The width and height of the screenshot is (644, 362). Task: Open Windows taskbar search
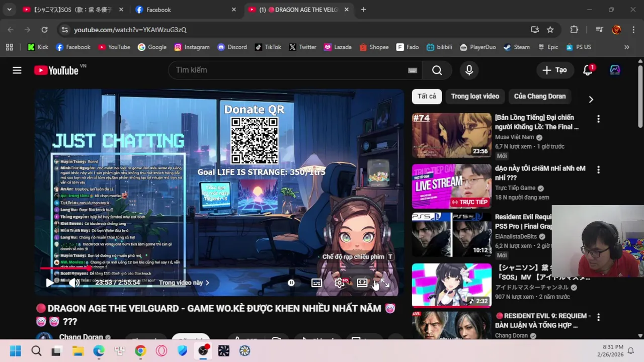[x=36, y=350]
